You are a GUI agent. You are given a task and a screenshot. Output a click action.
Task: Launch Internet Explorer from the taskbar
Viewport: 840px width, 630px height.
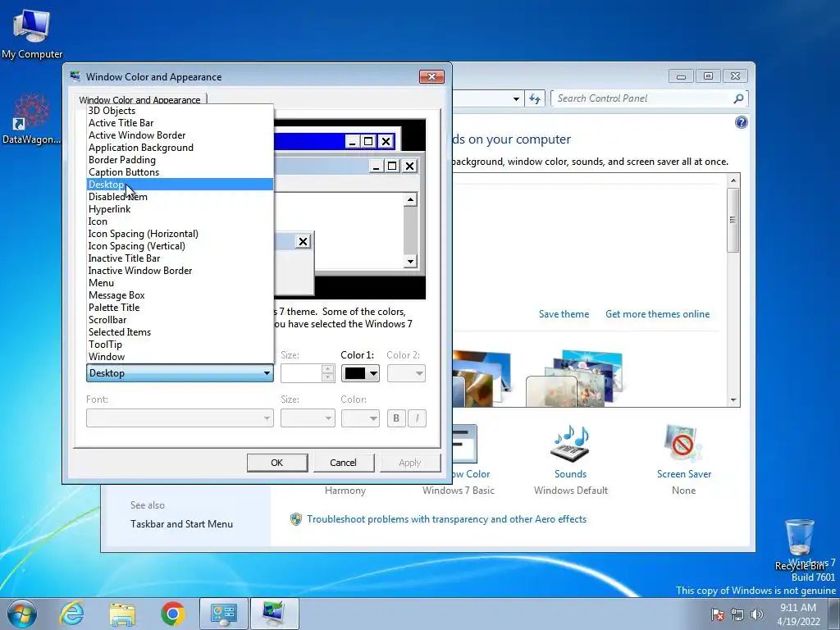pyautogui.click(x=72, y=614)
